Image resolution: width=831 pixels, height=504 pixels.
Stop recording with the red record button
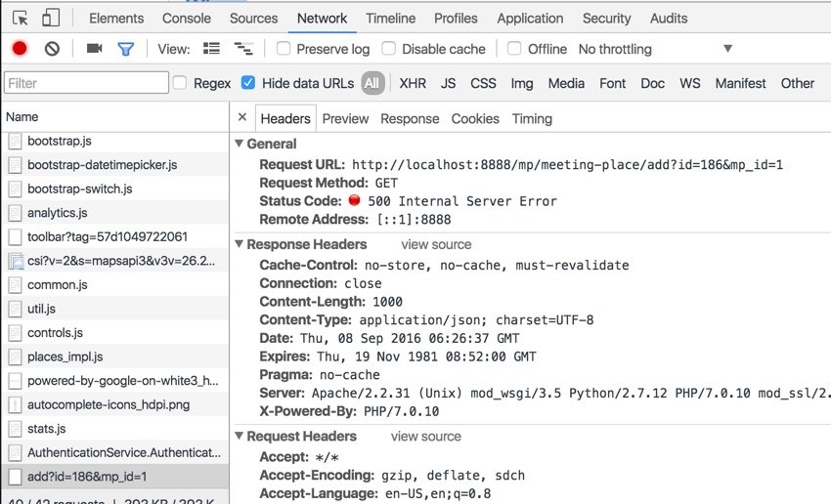tap(20, 49)
